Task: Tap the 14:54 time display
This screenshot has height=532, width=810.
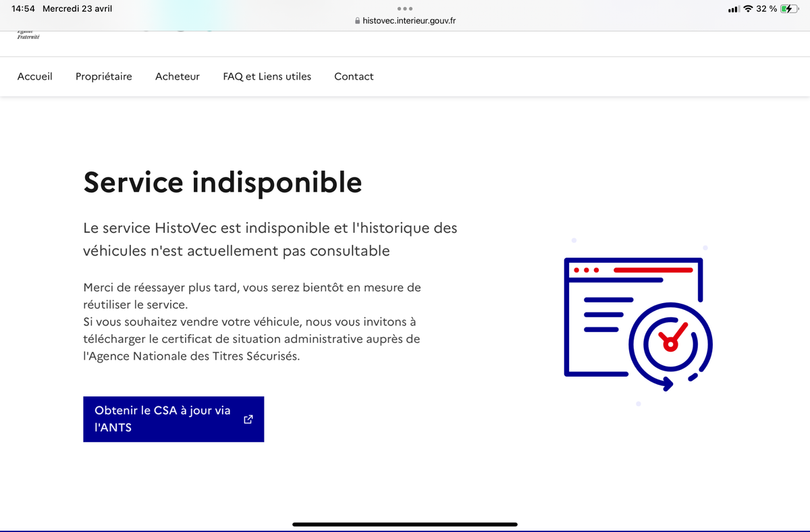Action: tap(23, 9)
